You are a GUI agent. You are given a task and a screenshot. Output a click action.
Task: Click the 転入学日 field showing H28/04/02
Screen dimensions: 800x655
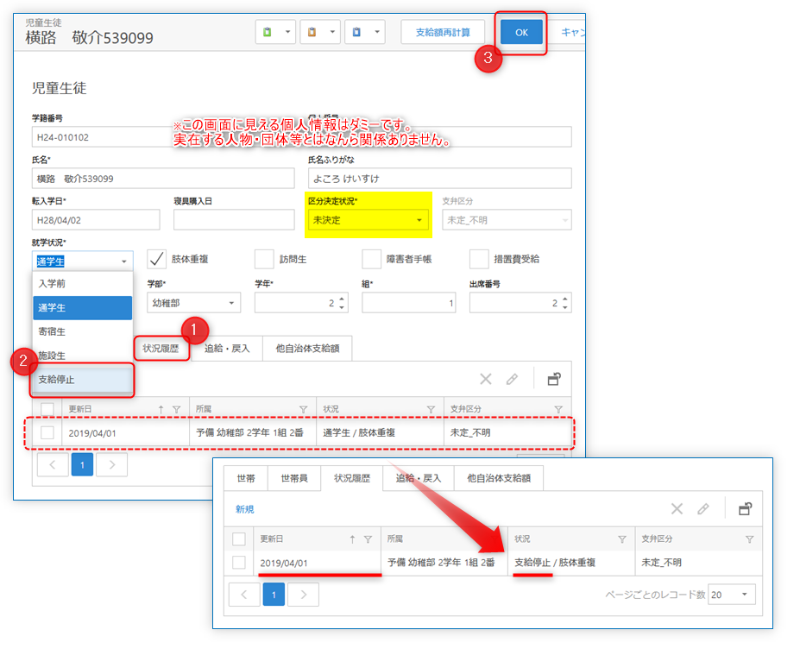coord(96,220)
